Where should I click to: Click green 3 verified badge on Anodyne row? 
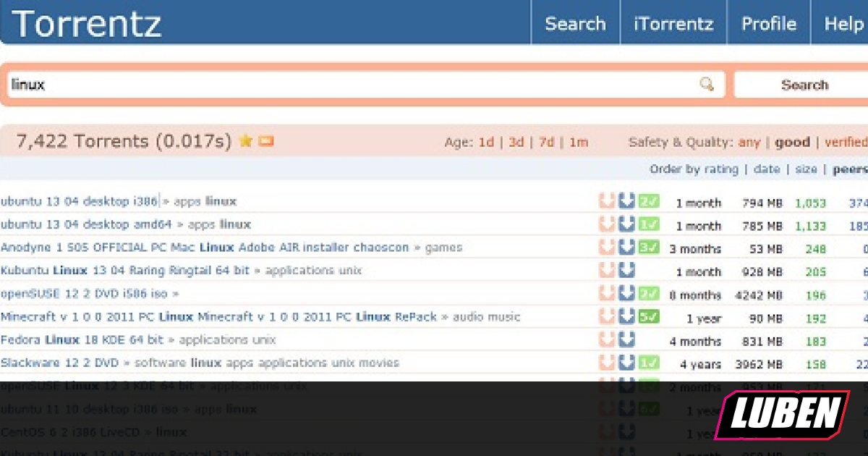[x=649, y=248]
